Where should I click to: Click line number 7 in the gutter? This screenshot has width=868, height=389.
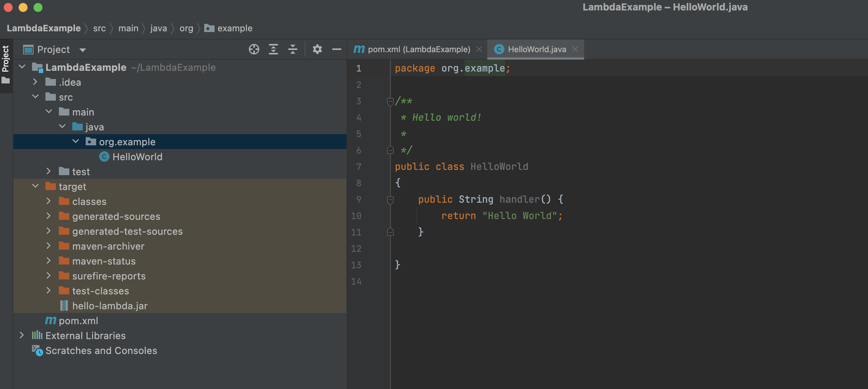pyautogui.click(x=358, y=167)
